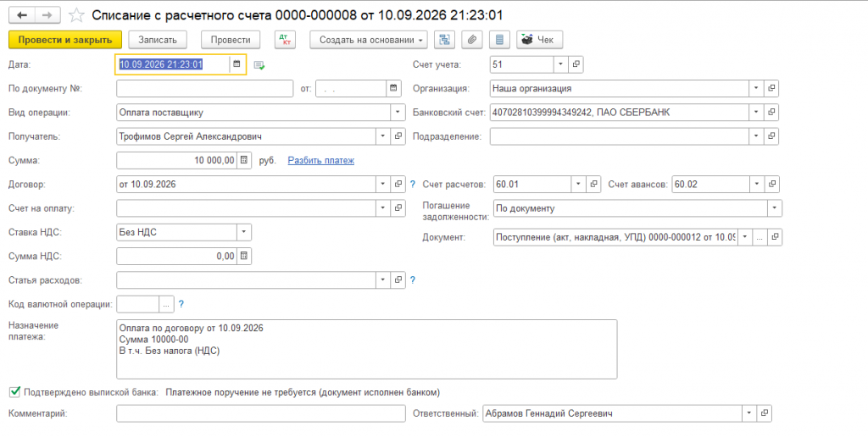Screen dimensions: 868x437
Task: Open the calculator in the Сумма НДС field
Action: click(244, 256)
